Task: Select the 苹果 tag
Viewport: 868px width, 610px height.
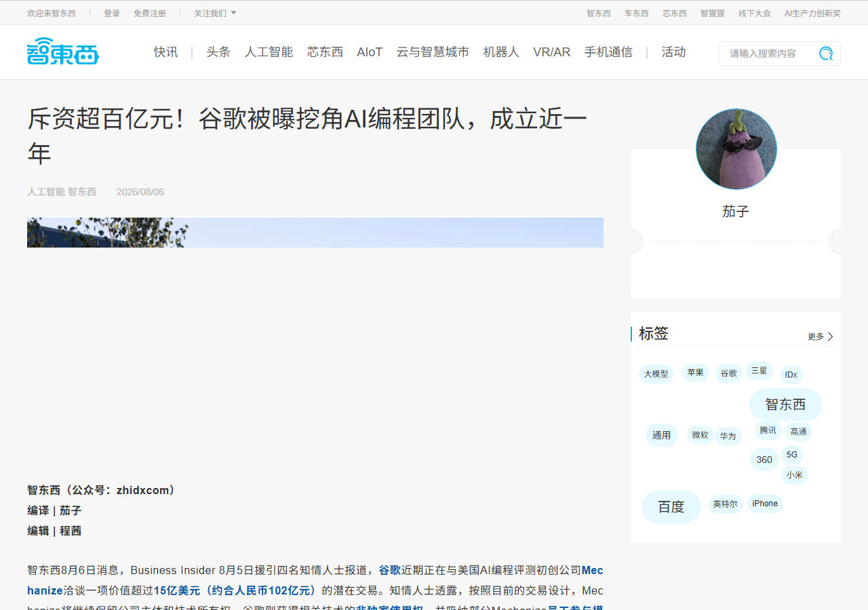Action: [695, 373]
